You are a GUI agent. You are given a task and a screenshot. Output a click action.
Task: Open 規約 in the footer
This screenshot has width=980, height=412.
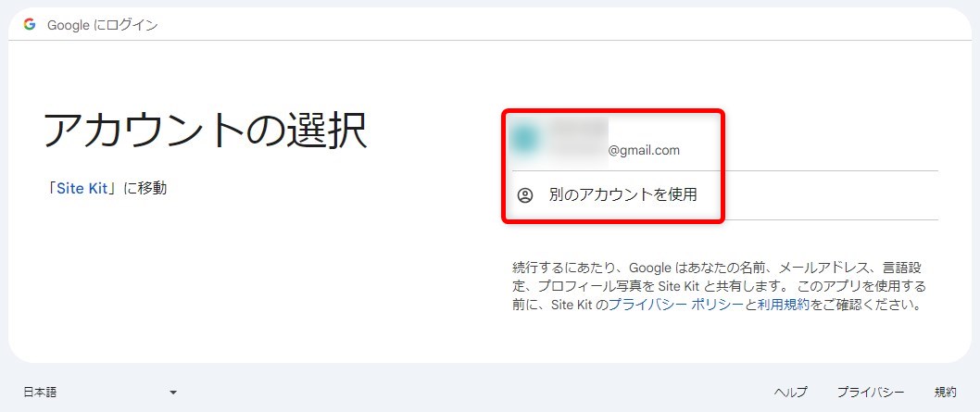[x=945, y=392]
